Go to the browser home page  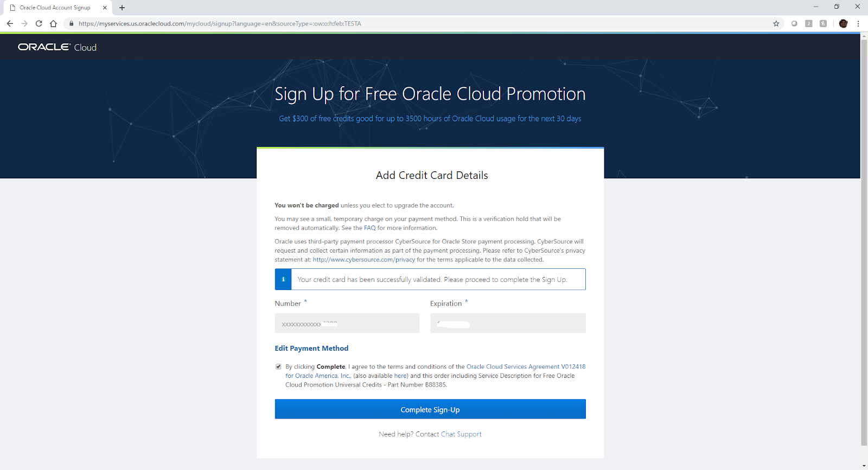53,23
